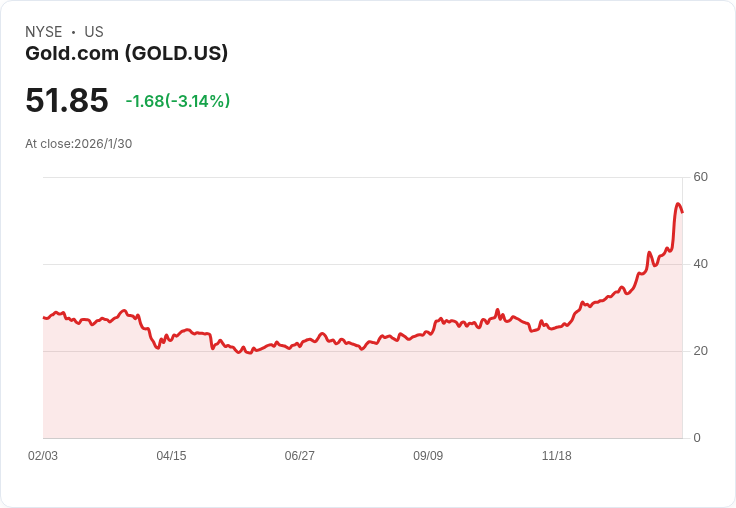Click the leftmost starting point of the price line
The image size is (736, 508).
(x=44, y=317)
